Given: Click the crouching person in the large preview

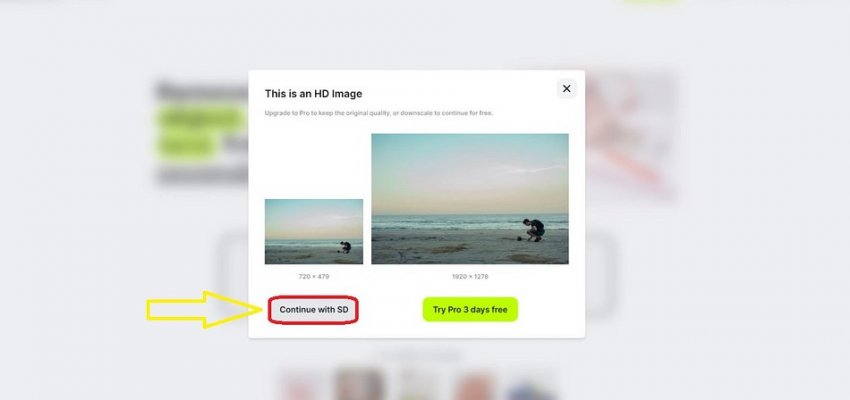Looking at the screenshot, I should click(535, 230).
